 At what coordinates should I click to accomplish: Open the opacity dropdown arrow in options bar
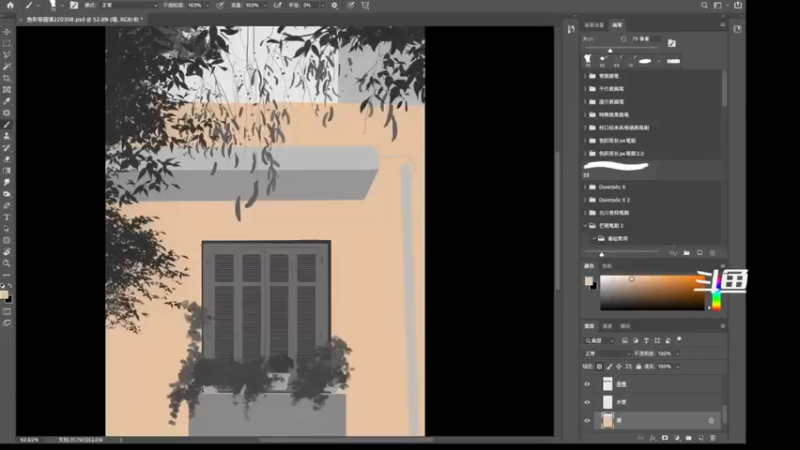pyautogui.click(x=207, y=5)
